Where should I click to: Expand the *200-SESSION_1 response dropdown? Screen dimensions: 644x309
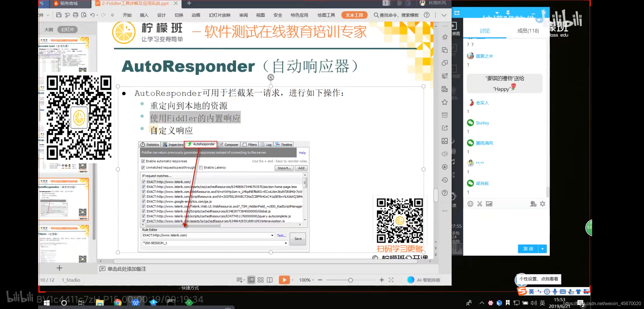286,243
